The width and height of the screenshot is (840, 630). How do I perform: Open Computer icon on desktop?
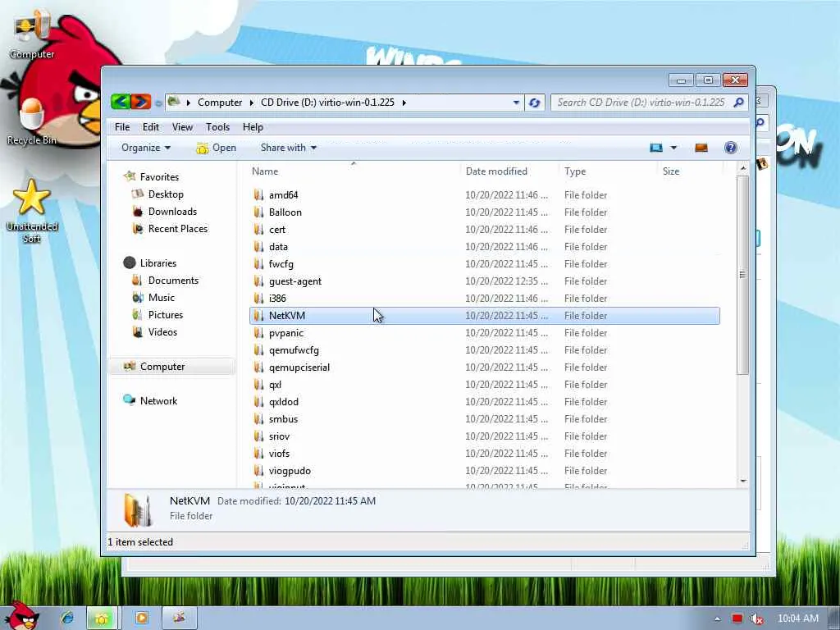click(32, 34)
